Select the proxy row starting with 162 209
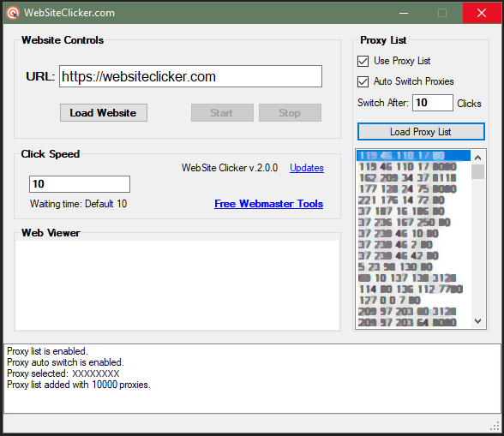 click(x=414, y=177)
